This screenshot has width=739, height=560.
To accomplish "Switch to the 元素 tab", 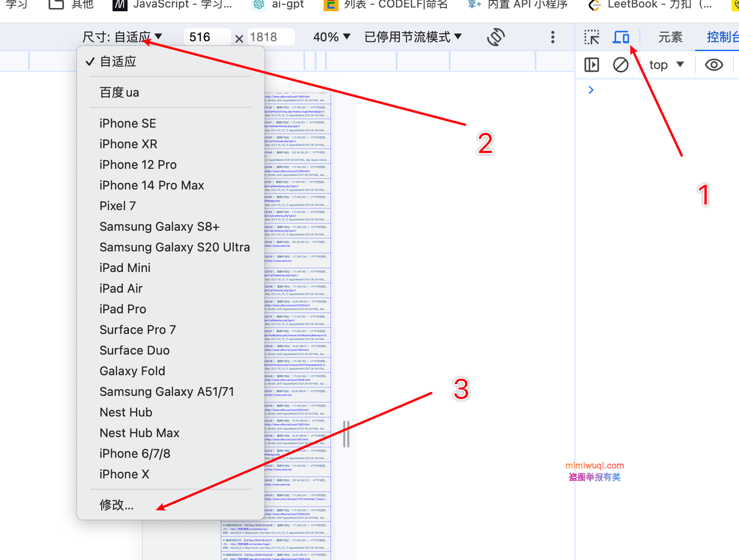I will 670,37.
